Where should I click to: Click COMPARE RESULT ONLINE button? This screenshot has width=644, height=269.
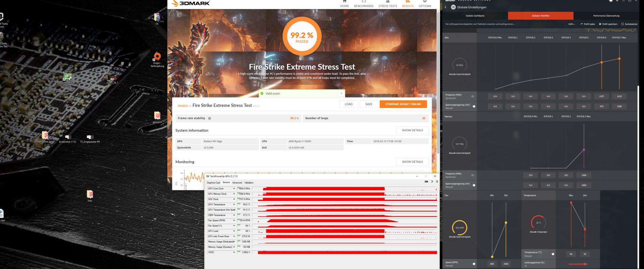tap(403, 104)
